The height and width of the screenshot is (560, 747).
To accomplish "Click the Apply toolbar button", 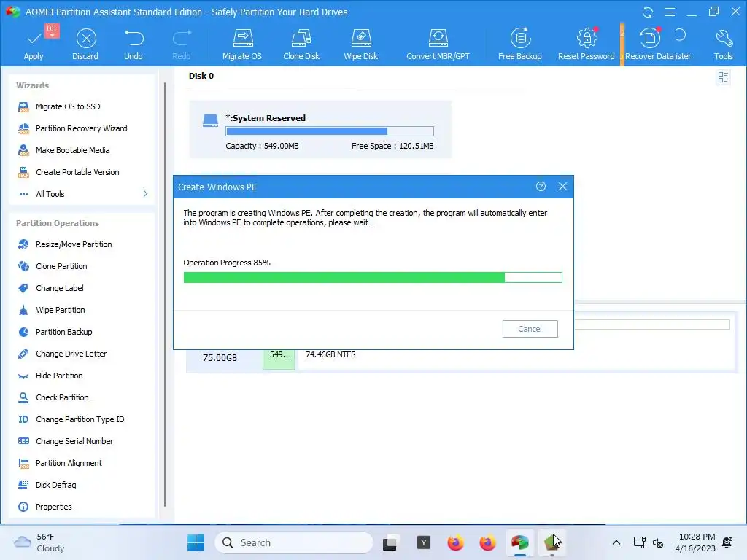I will [x=34, y=44].
